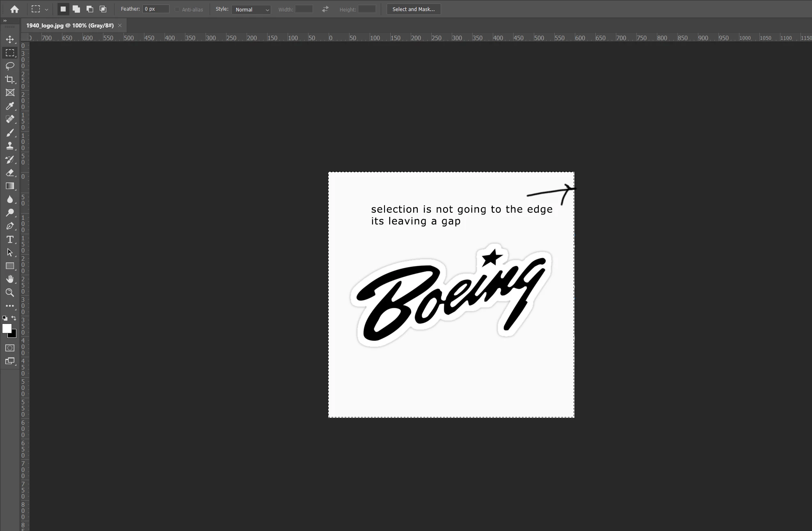Select the Lasso tool
Image resolution: width=812 pixels, height=531 pixels.
(10, 66)
